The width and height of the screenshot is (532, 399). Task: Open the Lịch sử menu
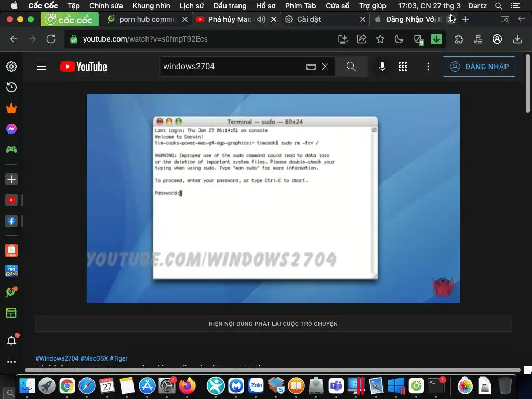click(192, 6)
